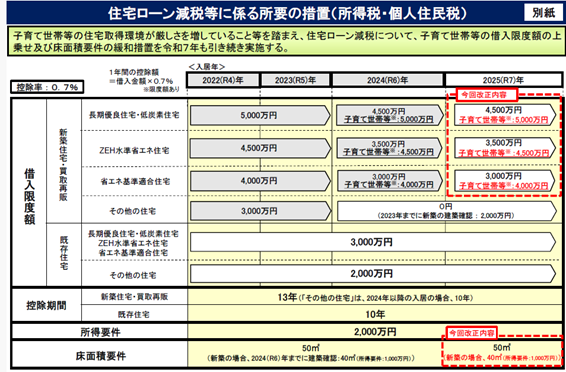Click the '所得要件' row heading
The width and height of the screenshot is (566, 372).
(x=100, y=332)
